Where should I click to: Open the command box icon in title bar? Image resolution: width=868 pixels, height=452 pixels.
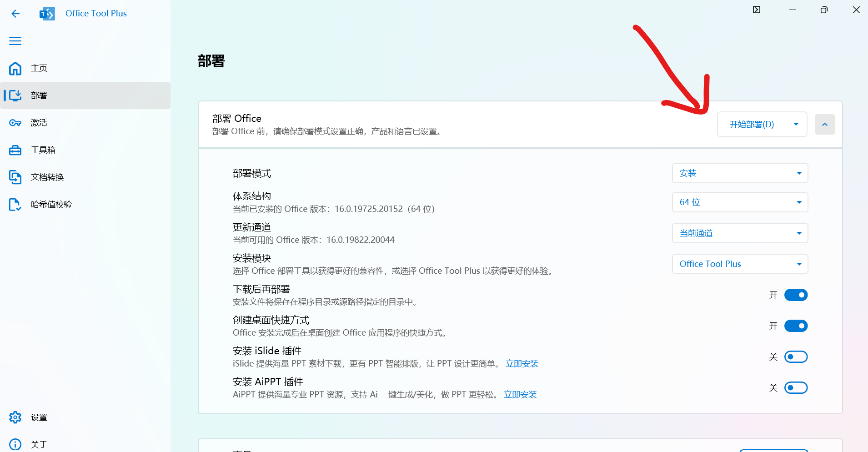[x=757, y=10]
